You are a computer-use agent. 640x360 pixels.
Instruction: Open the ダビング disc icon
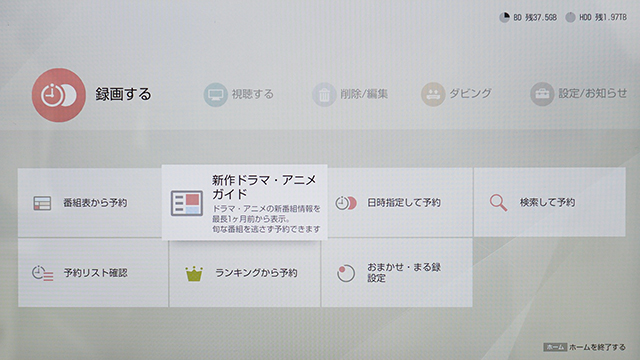point(433,95)
